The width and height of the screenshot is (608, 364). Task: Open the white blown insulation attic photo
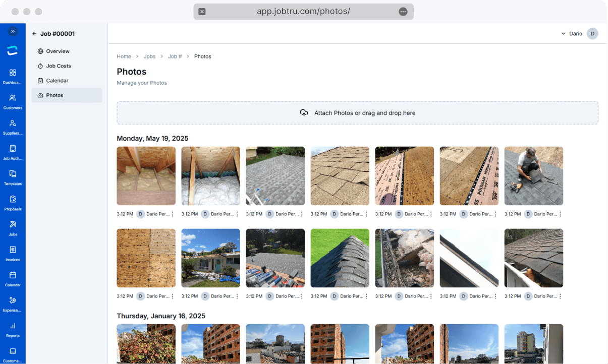pyautogui.click(x=210, y=176)
